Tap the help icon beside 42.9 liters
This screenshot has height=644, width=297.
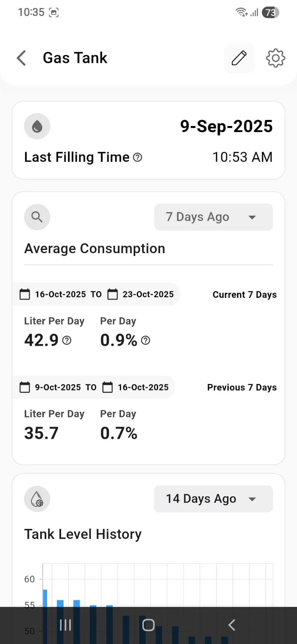67,341
